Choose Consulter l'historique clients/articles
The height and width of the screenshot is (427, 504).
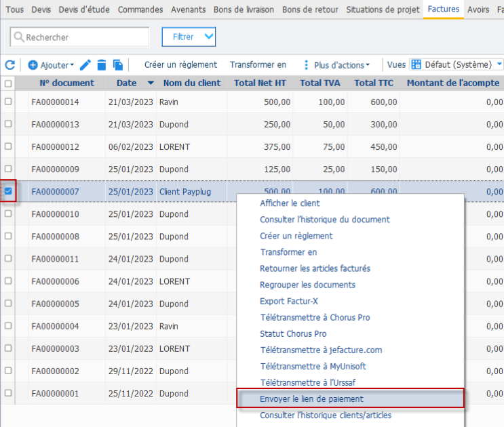[326, 415]
